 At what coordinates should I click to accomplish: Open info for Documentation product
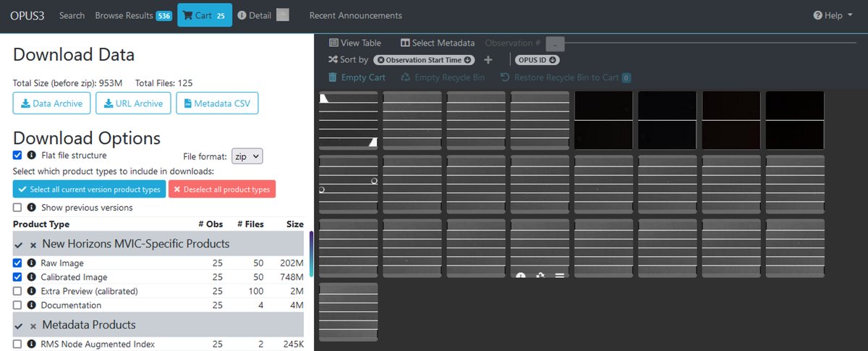[x=31, y=305]
